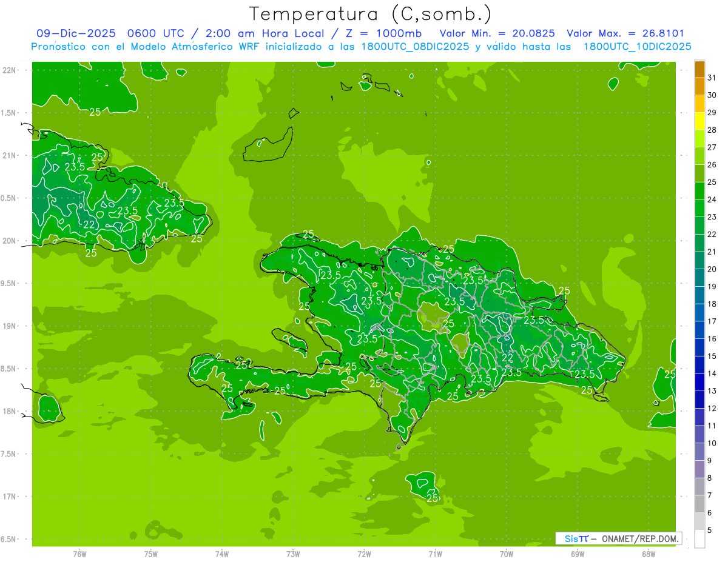Click the '75W' longitude axis label
728x562 pixels.
(150, 554)
